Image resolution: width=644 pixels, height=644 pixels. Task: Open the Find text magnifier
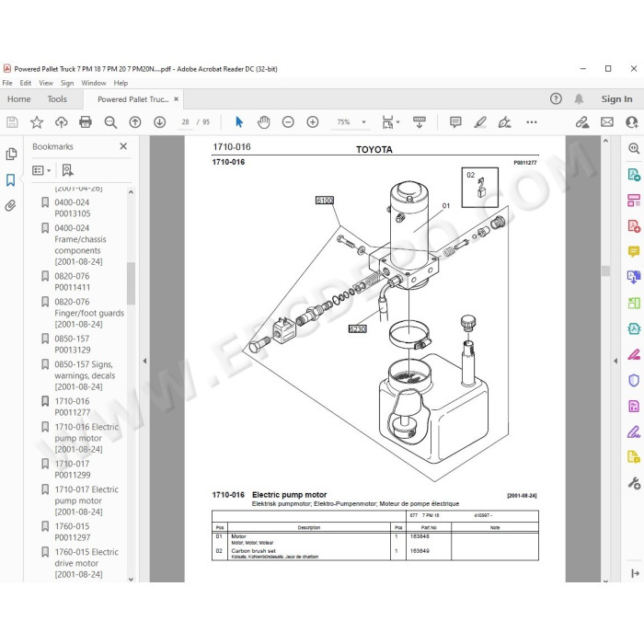110,122
